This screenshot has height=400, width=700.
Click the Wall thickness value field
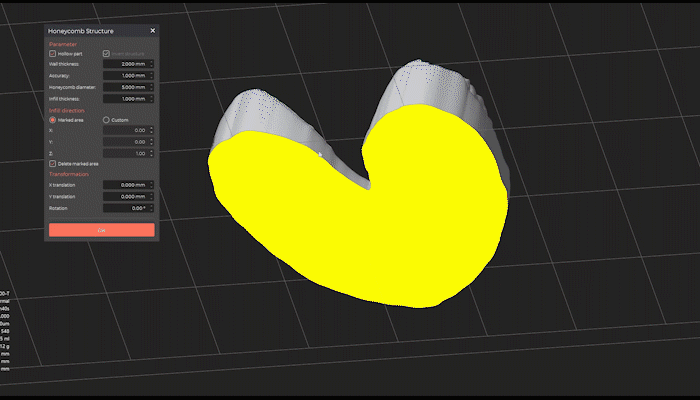[126, 64]
